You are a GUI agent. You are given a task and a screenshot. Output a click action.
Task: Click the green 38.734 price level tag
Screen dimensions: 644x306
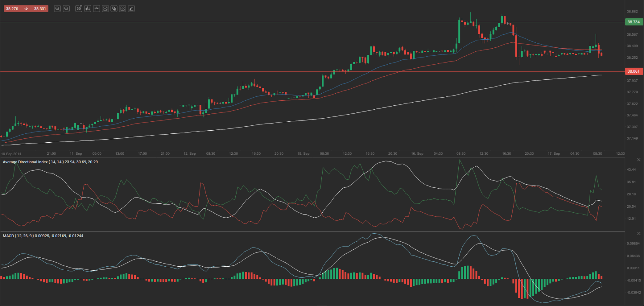[633, 22]
